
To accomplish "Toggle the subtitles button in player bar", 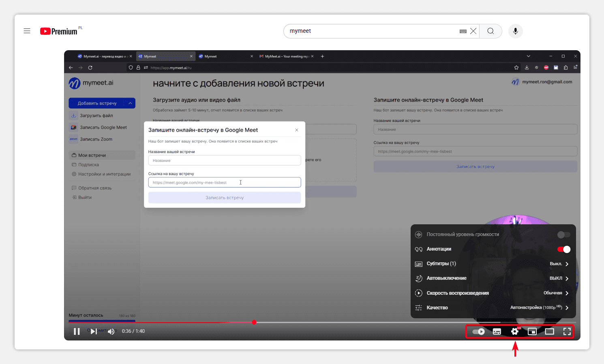I will [x=497, y=332].
